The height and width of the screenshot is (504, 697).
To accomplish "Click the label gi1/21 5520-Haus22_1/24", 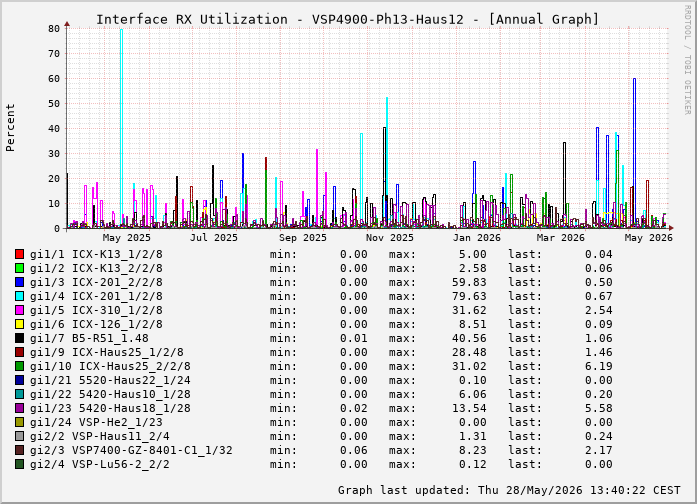I will tap(110, 380).
